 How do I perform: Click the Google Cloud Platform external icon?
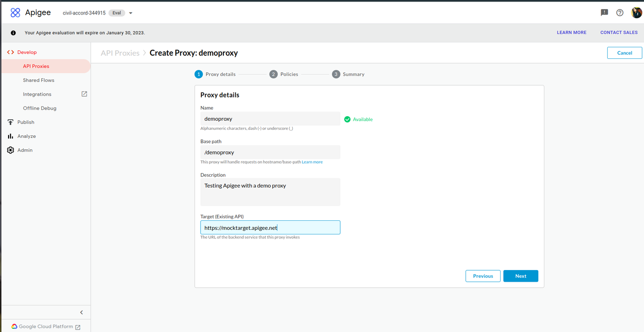click(78, 327)
